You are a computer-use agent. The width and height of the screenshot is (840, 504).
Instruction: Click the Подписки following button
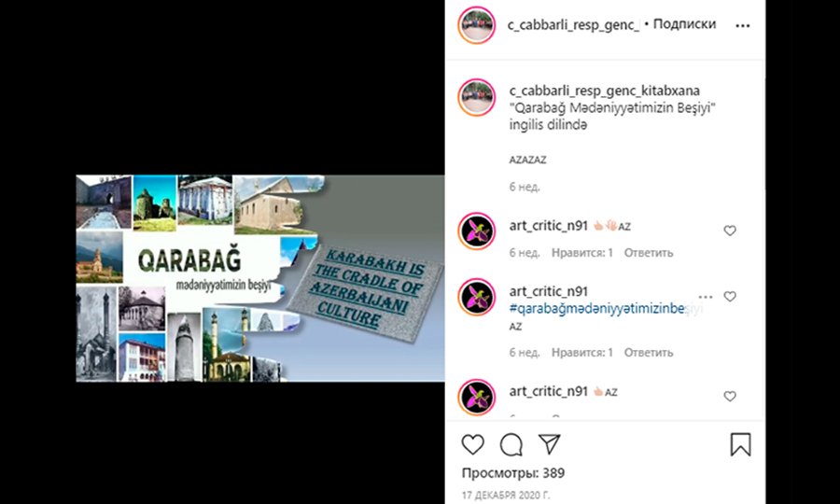tap(684, 24)
